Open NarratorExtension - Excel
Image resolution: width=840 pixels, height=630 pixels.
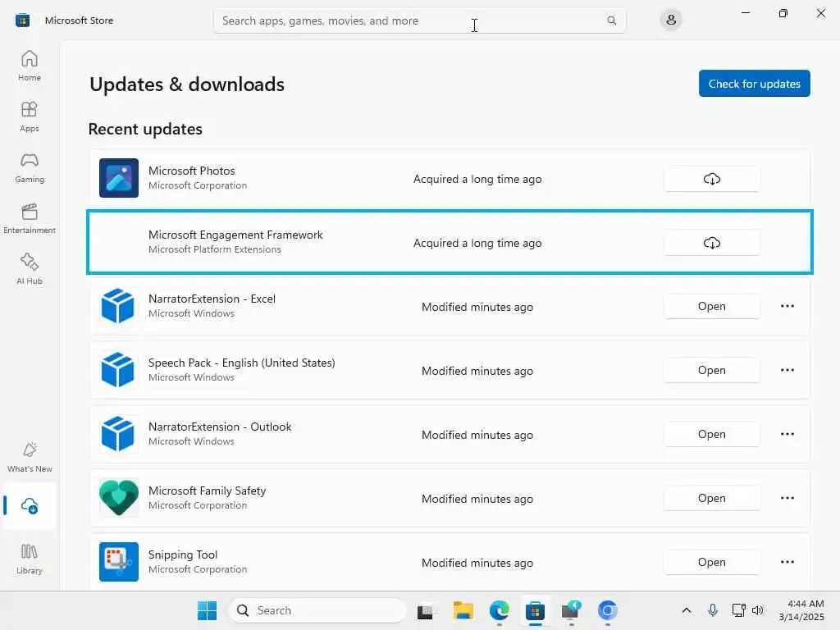tap(711, 307)
